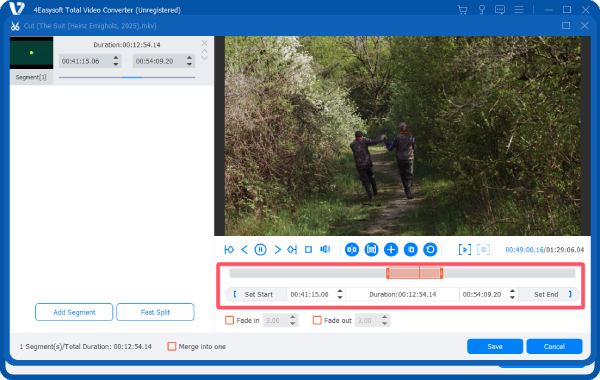
Task: Click the scissors Cut icon in title
Action: tap(15, 26)
